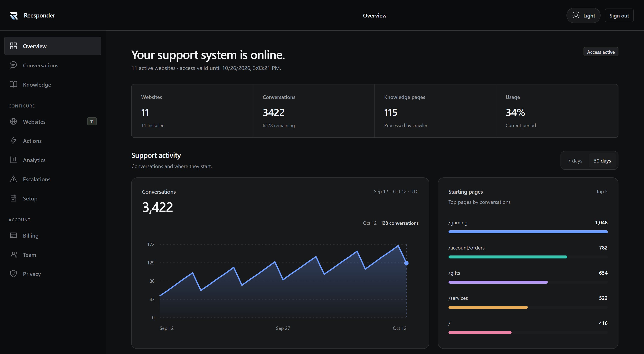Click the Analytics bar chart icon
644x354 pixels.
13,160
